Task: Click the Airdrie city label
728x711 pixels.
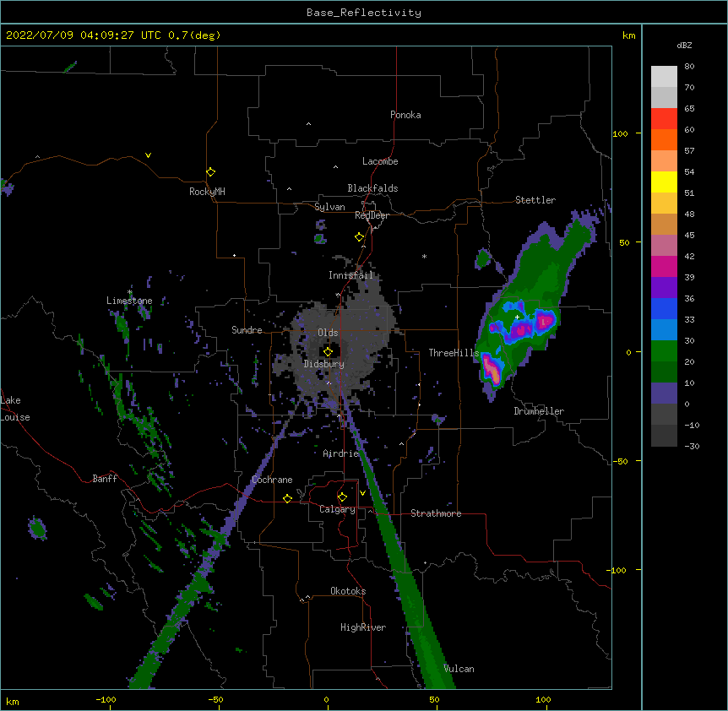Action: (x=341, y=453)
